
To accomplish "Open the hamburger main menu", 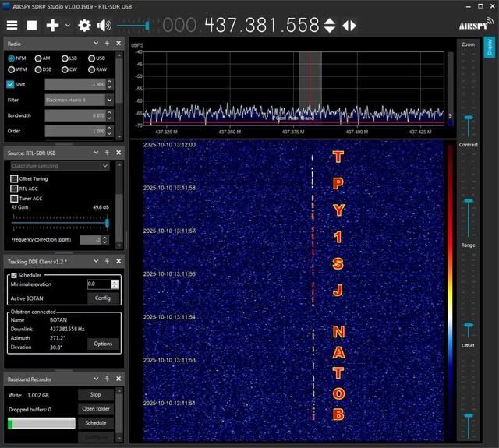I will pyautogui.click(x=11, y=25).
